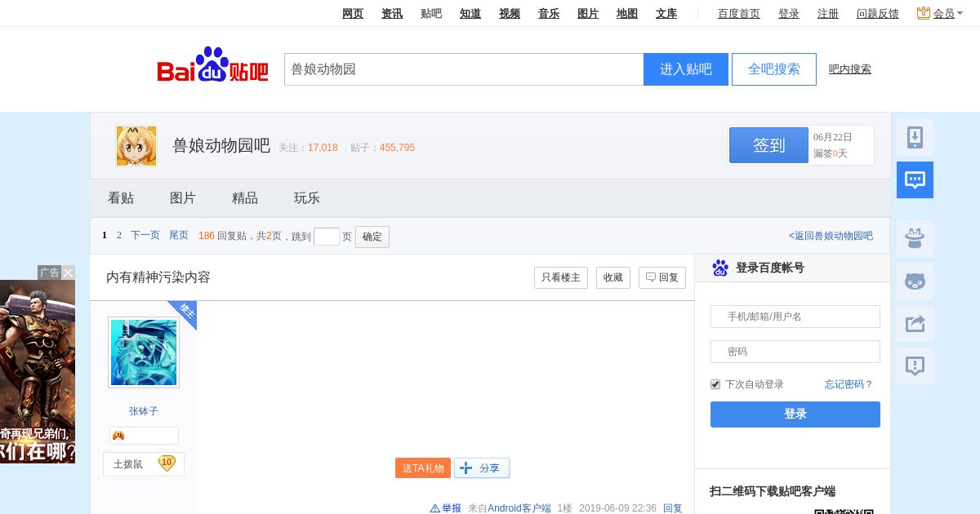Click the game advertisement image

[38, 372]
